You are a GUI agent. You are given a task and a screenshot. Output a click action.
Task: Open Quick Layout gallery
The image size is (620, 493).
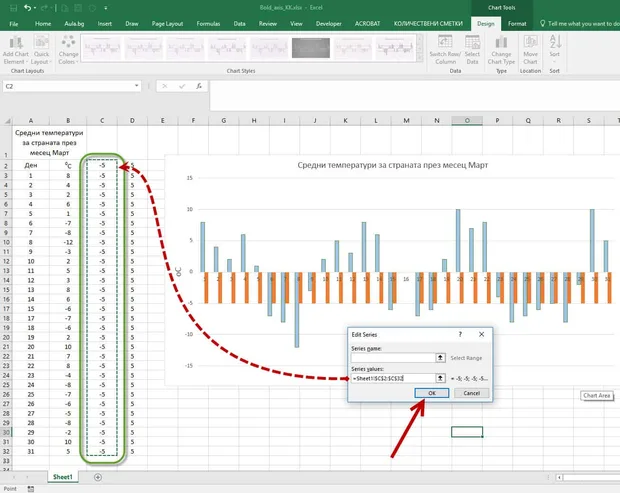pos(41,49)
